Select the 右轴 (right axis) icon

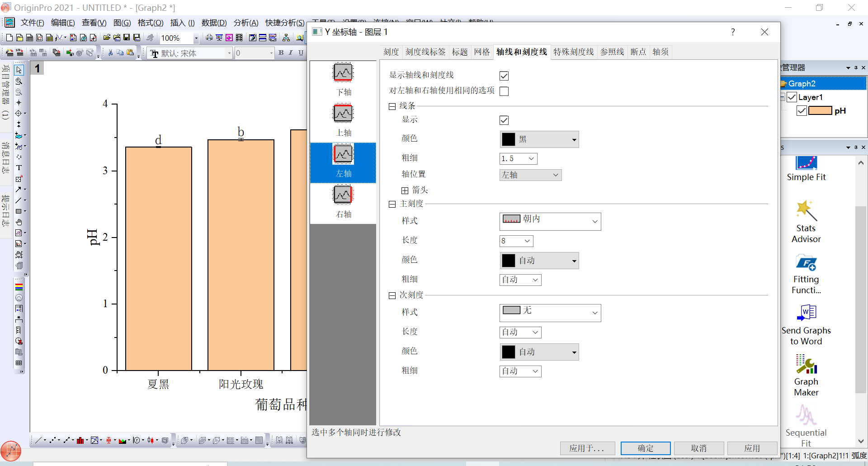(343, 195)
